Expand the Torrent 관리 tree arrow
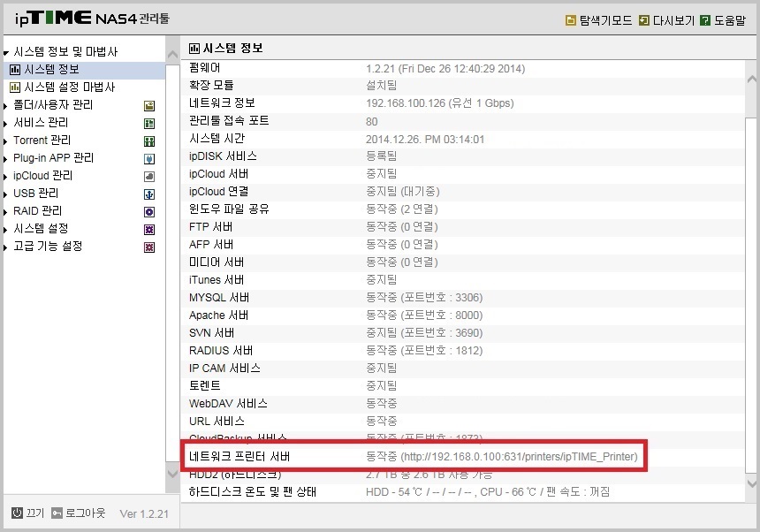Image resolution: width=760 pixels, height=532 pixels. tap(5, 141)
